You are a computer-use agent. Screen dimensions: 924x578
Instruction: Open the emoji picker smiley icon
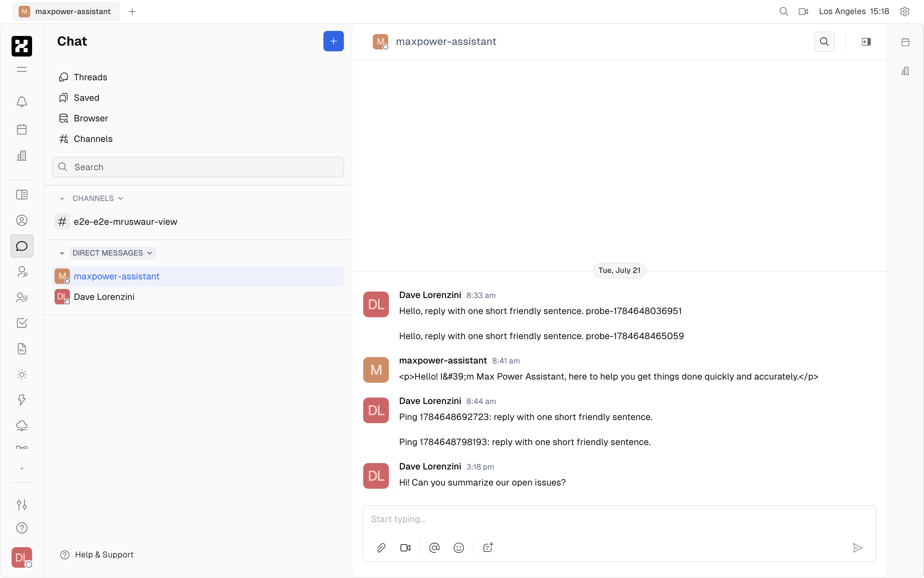pos(458,548)
